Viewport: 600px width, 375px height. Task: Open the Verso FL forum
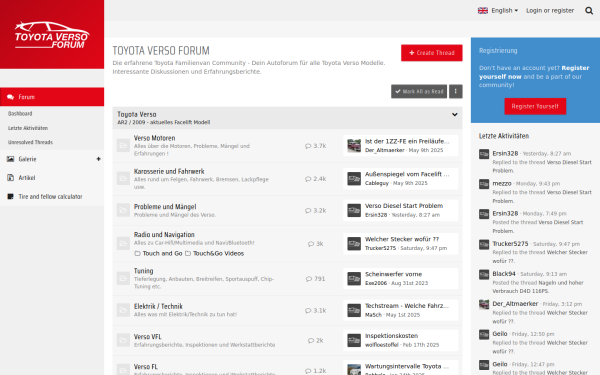(x=145, y=367)
